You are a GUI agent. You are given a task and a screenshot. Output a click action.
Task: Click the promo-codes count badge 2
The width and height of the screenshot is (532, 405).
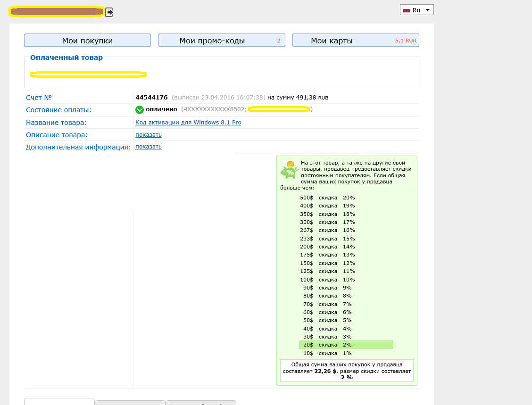coord(279,41)
